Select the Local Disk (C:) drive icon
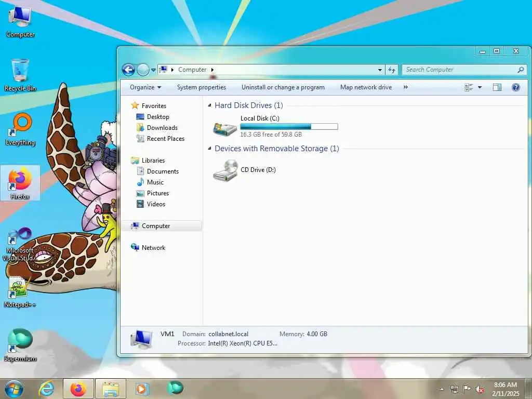Screen dimensions: 532x399 [x=224, y=128]
